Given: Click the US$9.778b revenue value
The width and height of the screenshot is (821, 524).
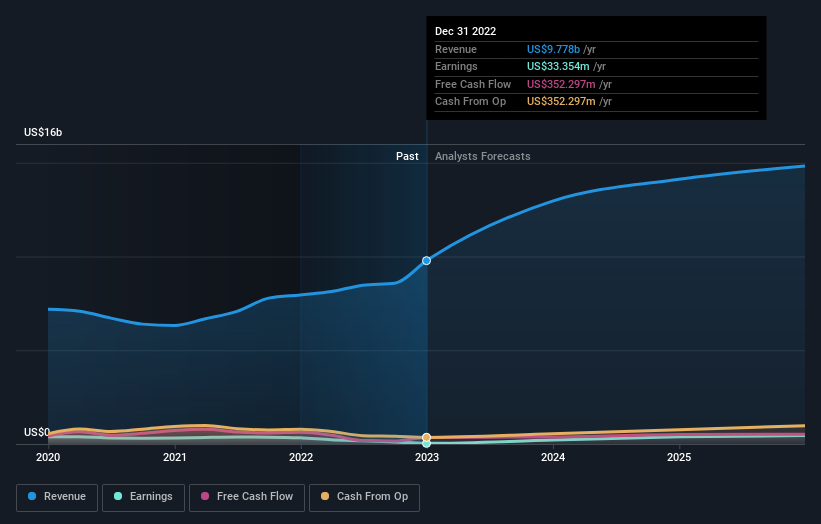Looking at the screenshot, I should (x=553, y=49).
